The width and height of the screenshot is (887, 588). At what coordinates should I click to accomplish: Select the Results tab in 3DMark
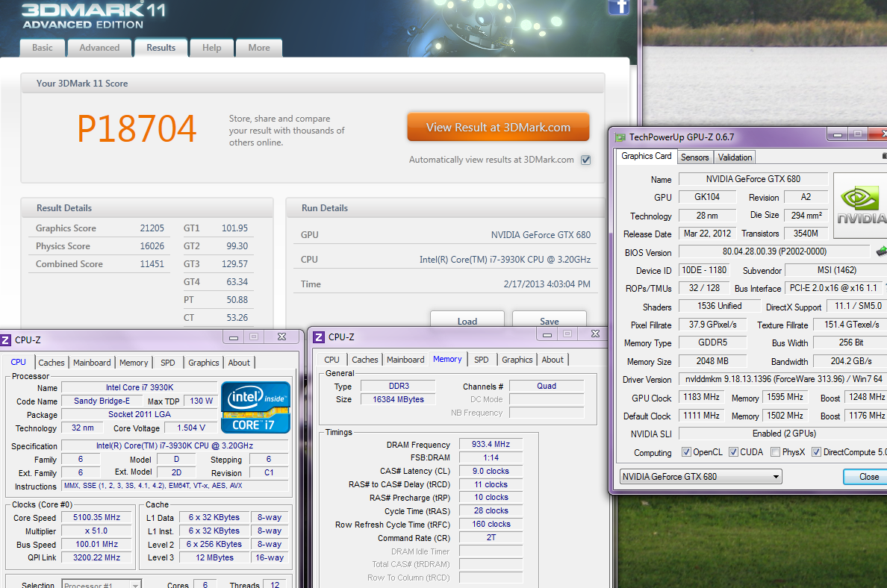pyautogui.click(x=161, y=48)
